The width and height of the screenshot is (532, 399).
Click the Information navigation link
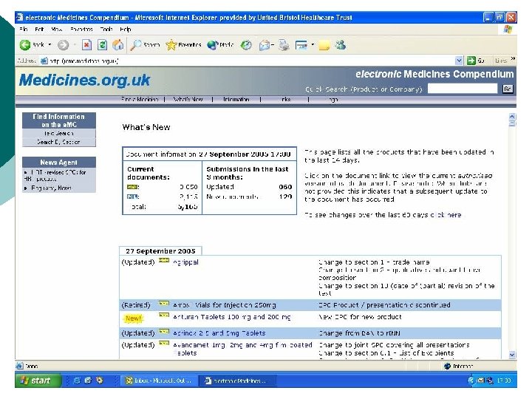236,100
